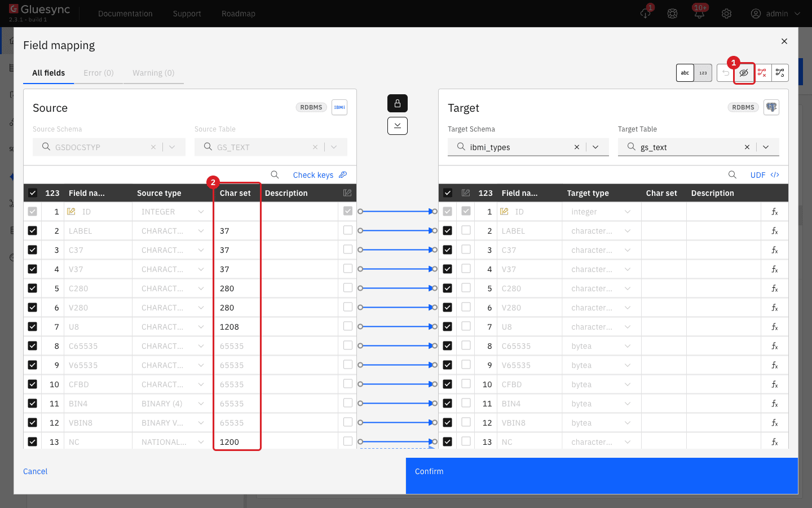Select the Error (0) tab
The image size is (812, 508).
pos(99,73)
